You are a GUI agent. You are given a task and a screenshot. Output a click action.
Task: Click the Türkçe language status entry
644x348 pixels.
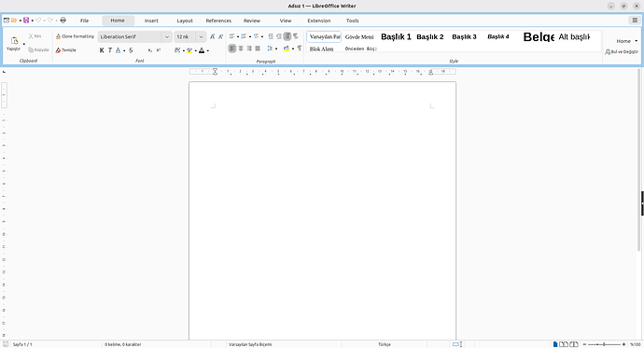pyautogui.click(x=385, y=344)
